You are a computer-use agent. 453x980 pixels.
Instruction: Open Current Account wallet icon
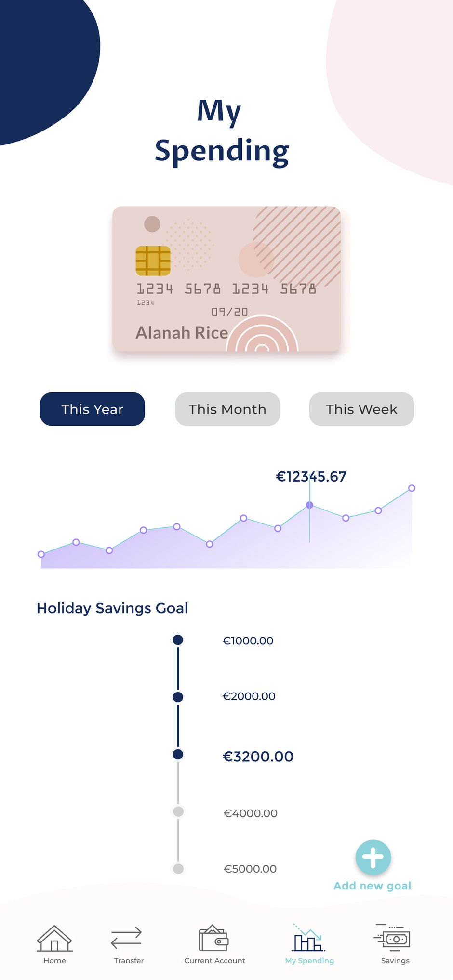[x=214, y=938]
